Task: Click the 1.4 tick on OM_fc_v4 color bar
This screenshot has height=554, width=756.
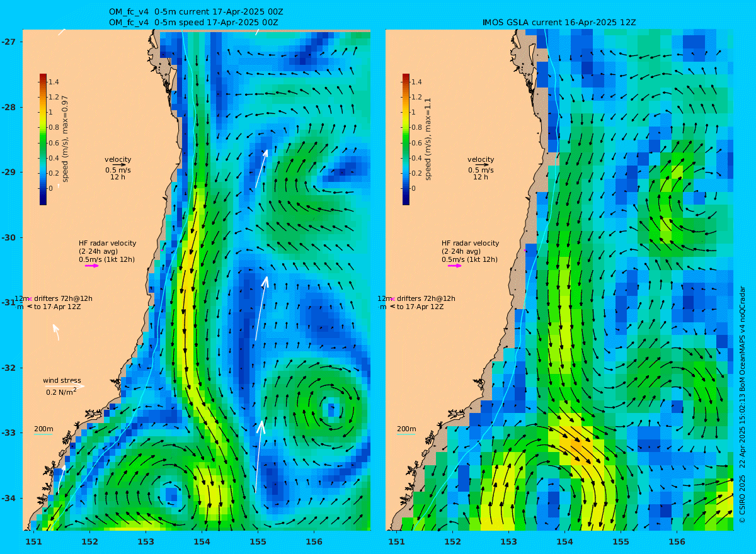Action: coord(54,82)
